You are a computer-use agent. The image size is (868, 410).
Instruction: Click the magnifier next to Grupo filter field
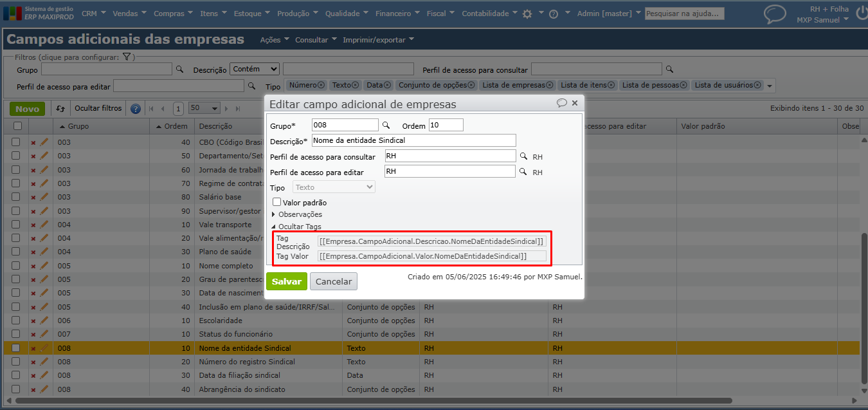(x=180, y=69)
